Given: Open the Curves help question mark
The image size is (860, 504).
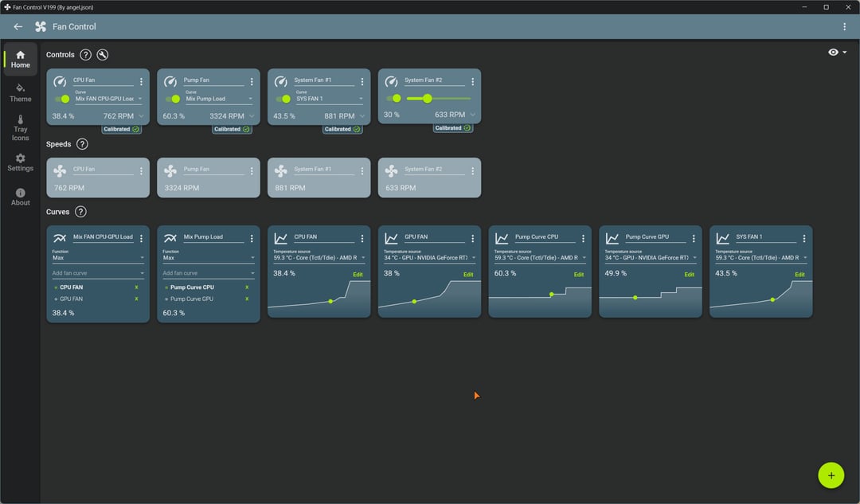Looking at the screenshot, I should point(80,212).
